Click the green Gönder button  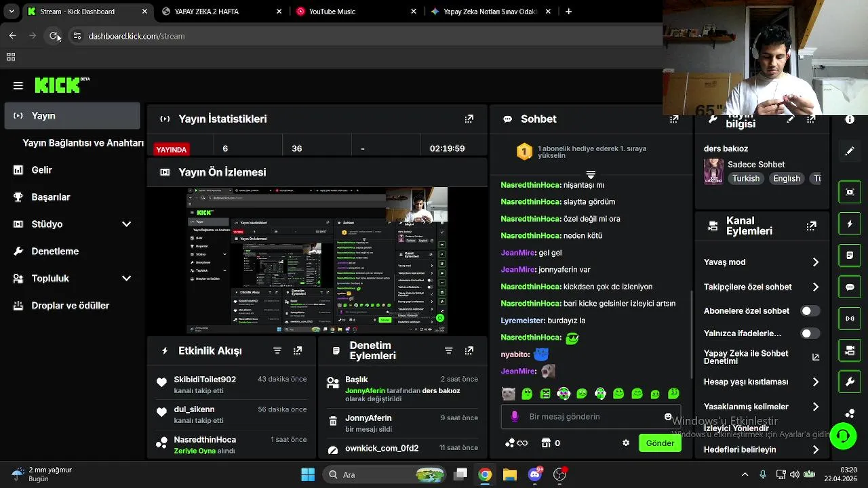pos(660,443)
